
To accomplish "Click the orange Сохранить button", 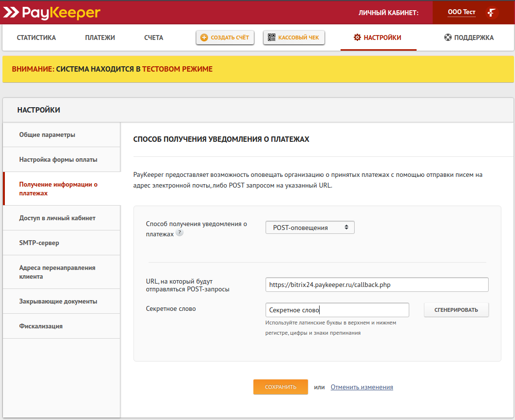I will 280,387.
